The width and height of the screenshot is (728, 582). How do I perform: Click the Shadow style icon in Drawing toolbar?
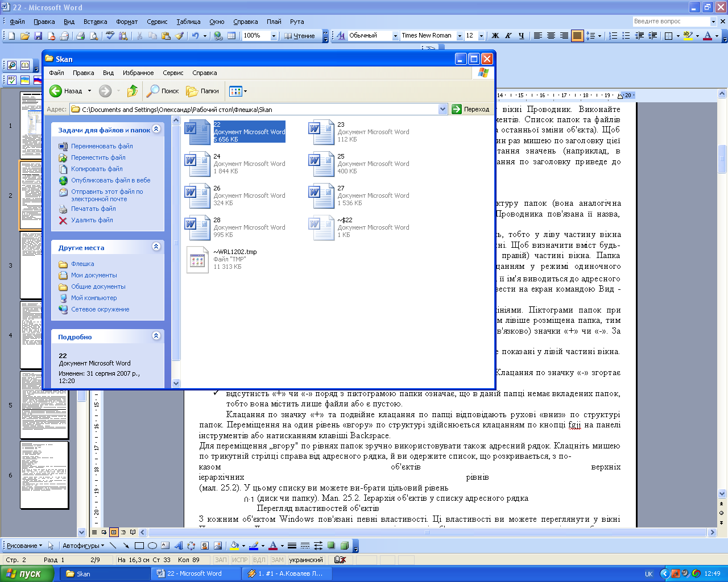click(x=331, y=546)
